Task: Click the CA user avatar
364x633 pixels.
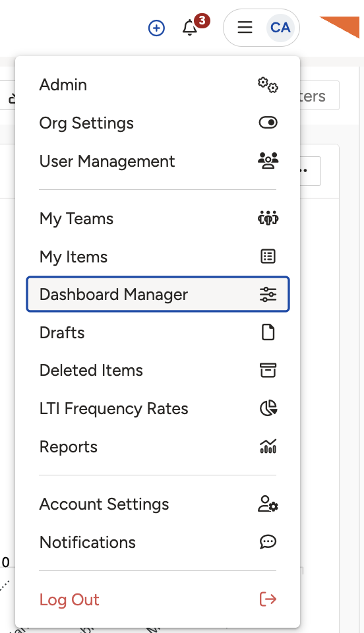Action: 280,28
